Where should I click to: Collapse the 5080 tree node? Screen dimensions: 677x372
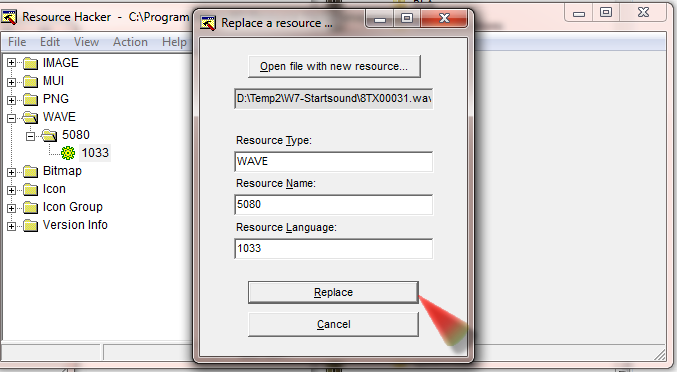pos(30,136)
